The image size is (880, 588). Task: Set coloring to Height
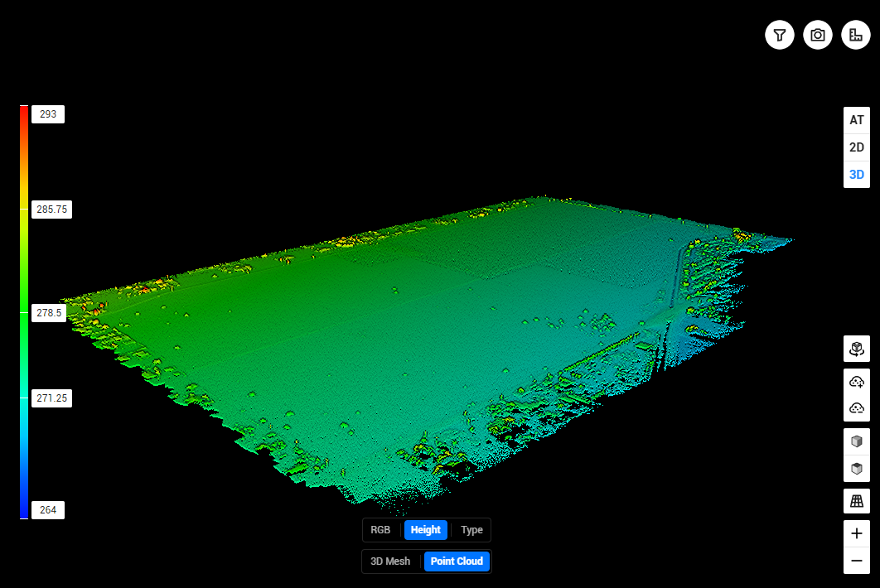coord(426,530)
